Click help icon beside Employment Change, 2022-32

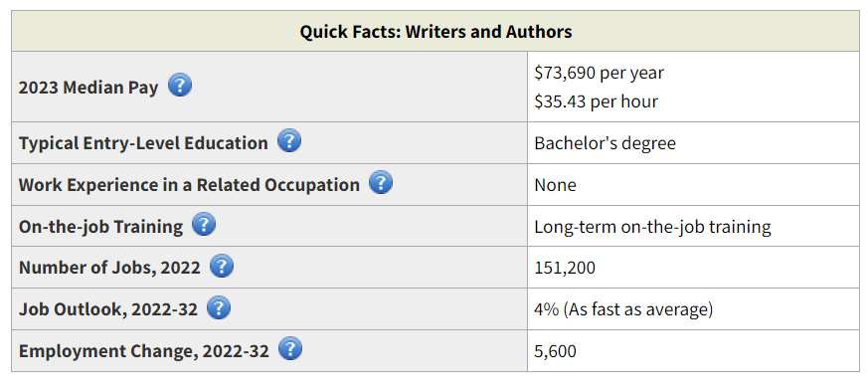pos(290,349)
